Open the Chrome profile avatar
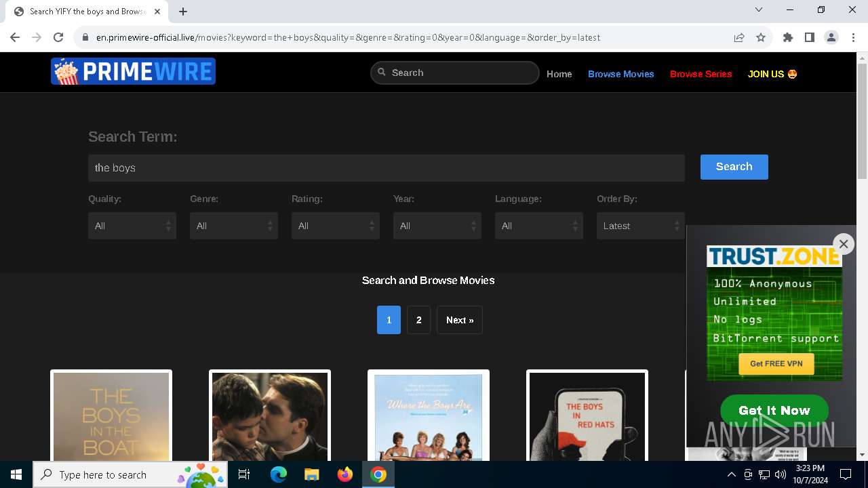 coord(831,37)
